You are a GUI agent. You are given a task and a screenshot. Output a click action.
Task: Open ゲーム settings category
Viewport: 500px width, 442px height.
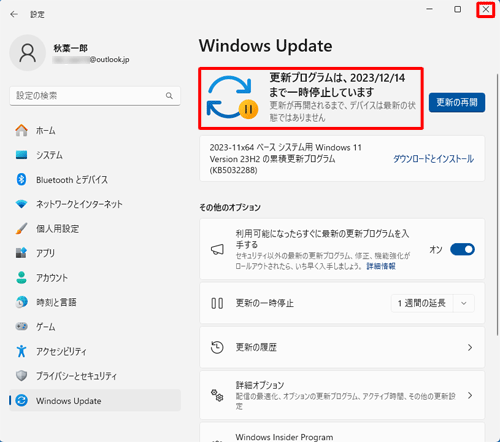95,327
